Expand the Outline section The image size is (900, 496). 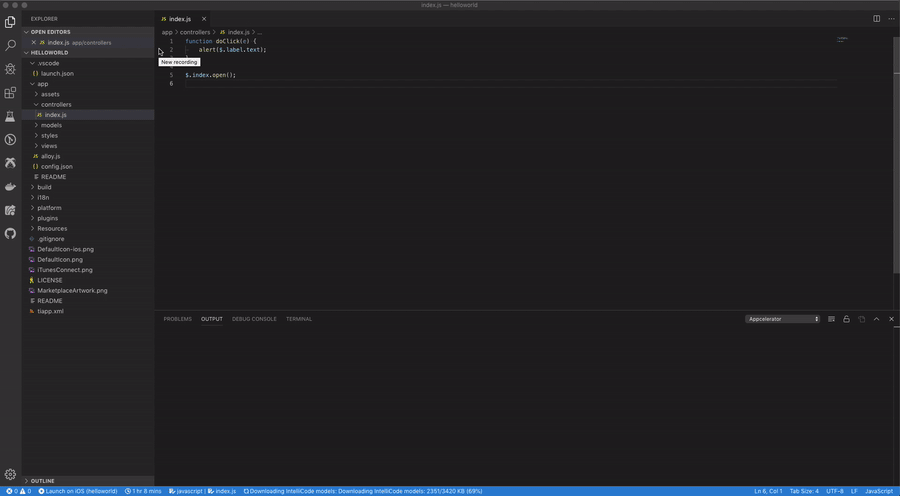click(x=88, y=481)
